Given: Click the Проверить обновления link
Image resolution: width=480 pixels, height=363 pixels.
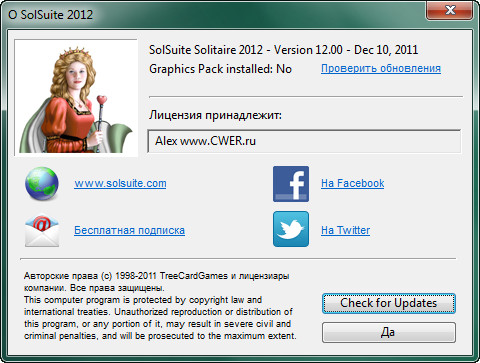Looking at the screenshot, I should pos(381,68).
